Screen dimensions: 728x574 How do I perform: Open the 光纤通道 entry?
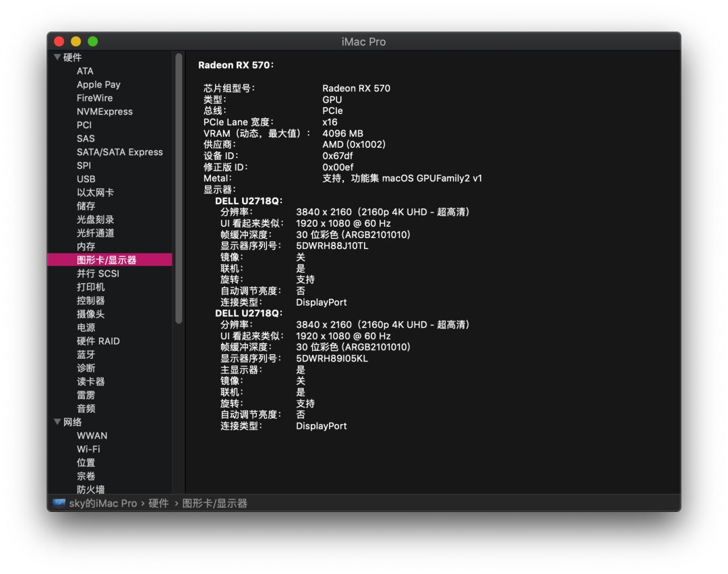pos(95,233)
